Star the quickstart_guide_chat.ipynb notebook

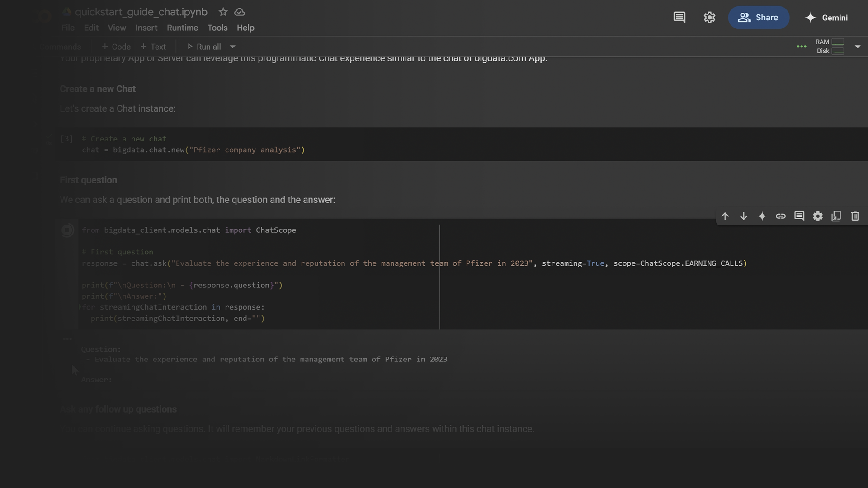223,12
